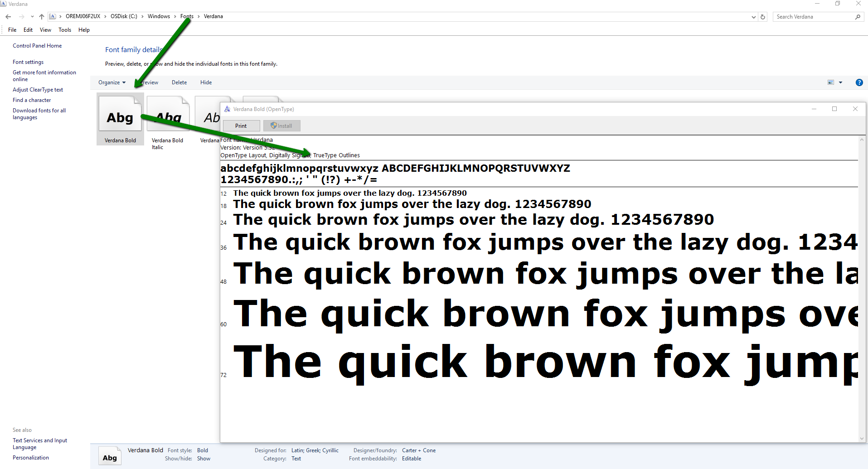868x469 pixels.
Task: Click Print in the font viewer
Action: tap(241, 126)
